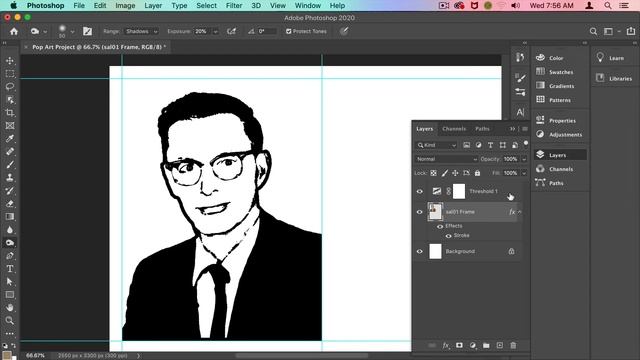Screen dimensions: 640x360
Task: Toggle visibility of Stroke effect
Action: point(449,236)
